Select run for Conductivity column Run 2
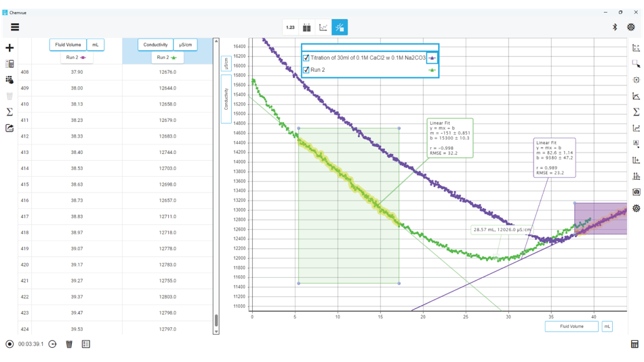 167,58
